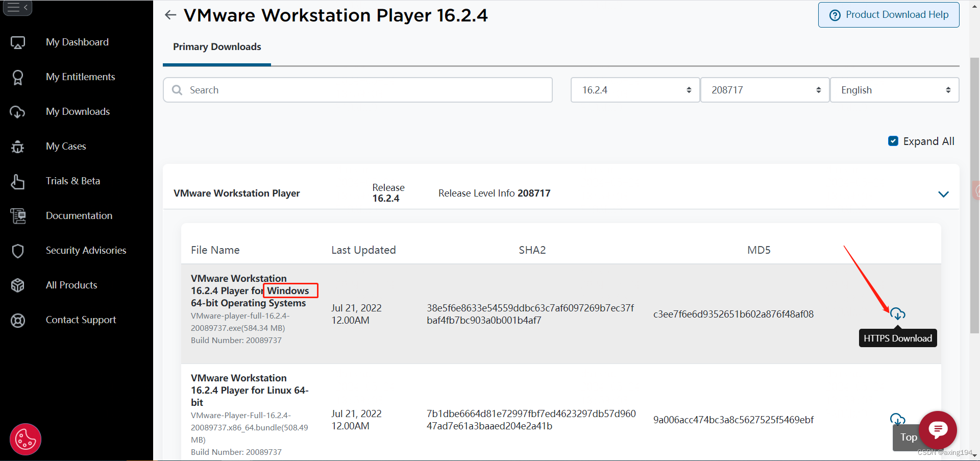Open My Downloads menu item
Image resolution: width=980 pixels, height=461 pixels.
coord(78,112)
